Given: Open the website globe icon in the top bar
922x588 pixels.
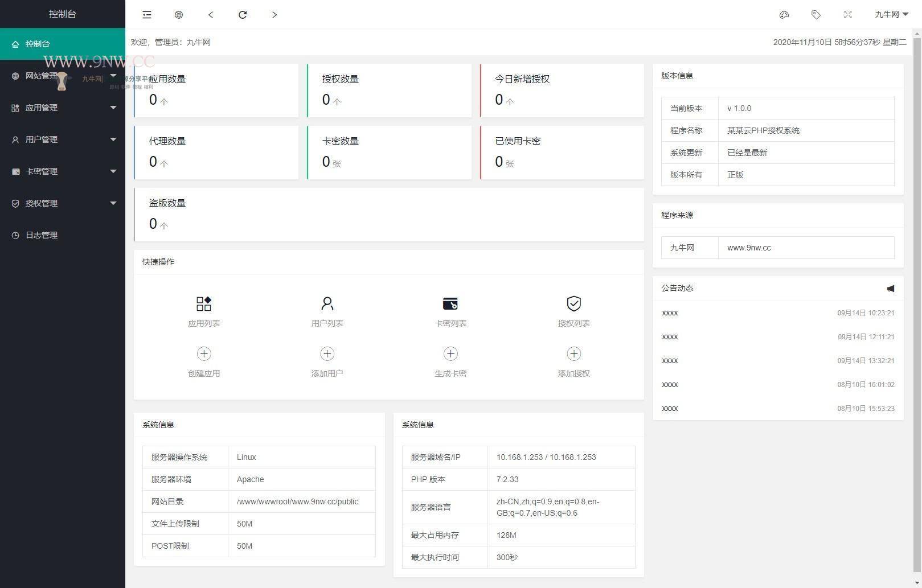Looking at the screenshot, I should [x=179, y=15].
